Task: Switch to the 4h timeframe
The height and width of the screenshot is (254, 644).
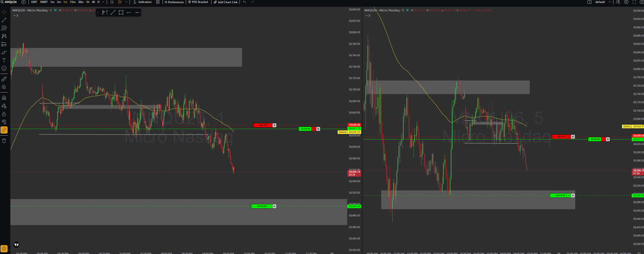Action: (93, 2)
